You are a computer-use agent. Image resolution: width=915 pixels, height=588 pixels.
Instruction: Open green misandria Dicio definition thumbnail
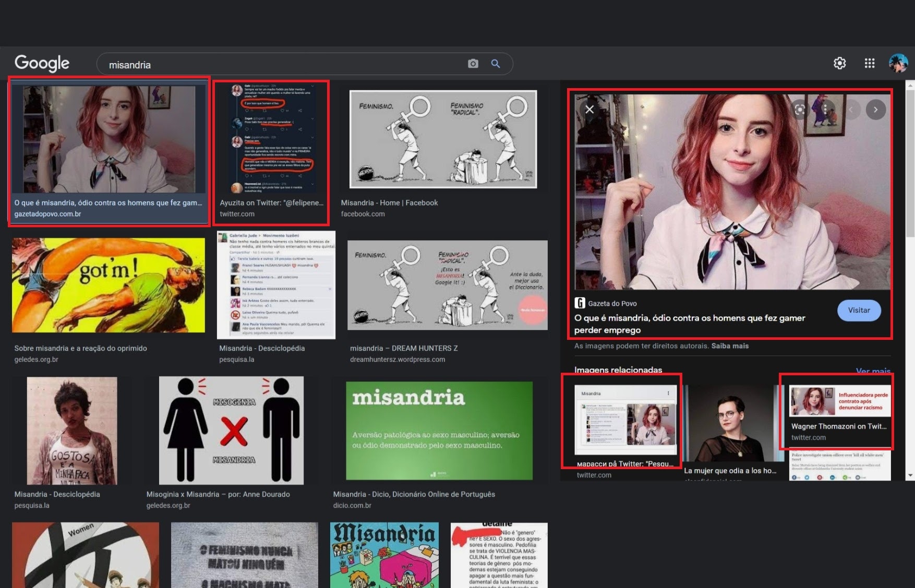[439, 431]
